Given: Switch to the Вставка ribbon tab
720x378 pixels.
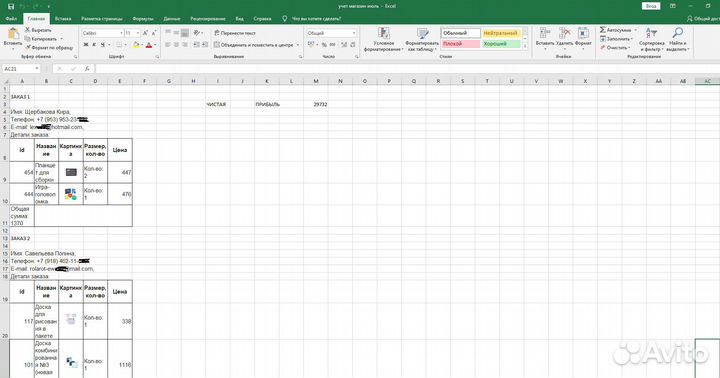Looking at the screenshot, I should (63, 19).
